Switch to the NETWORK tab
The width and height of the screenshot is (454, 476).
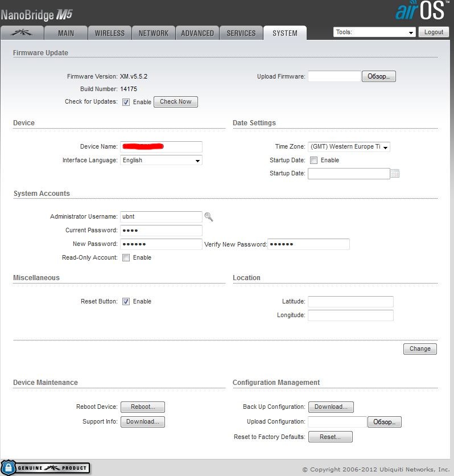pyautogui.click(x=154, y=33)
